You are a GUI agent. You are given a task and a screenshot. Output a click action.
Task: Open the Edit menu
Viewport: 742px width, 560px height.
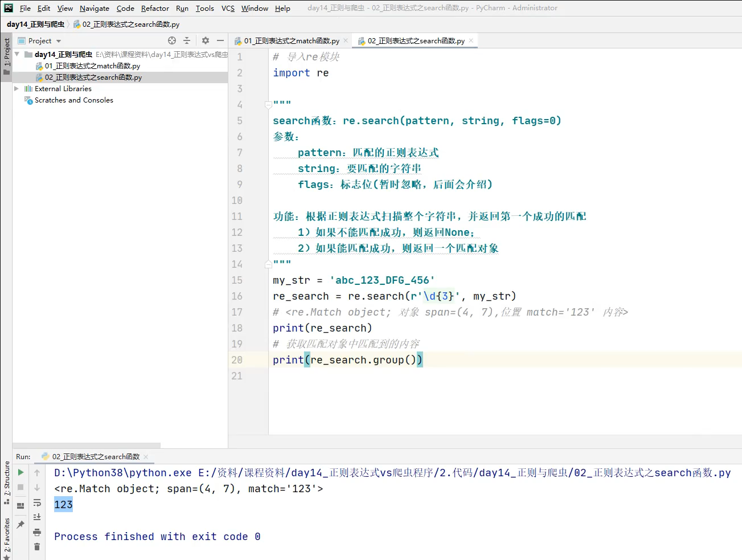tap(44, 8)
